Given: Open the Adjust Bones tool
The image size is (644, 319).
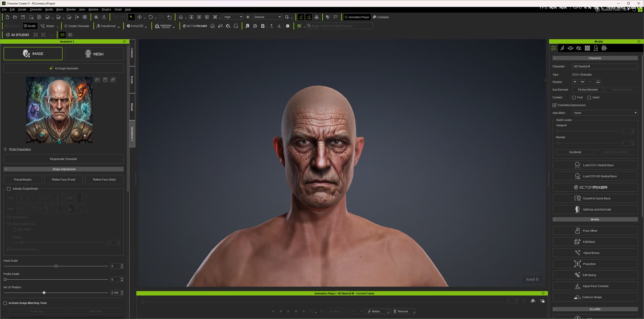Looking at the screenshot, I should (x=595, y=253).
